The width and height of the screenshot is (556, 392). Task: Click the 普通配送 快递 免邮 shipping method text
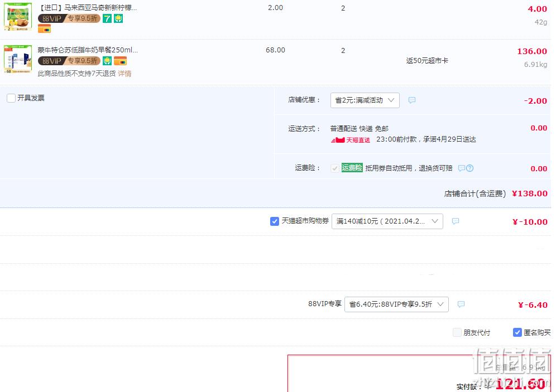(x=359, y=129)
